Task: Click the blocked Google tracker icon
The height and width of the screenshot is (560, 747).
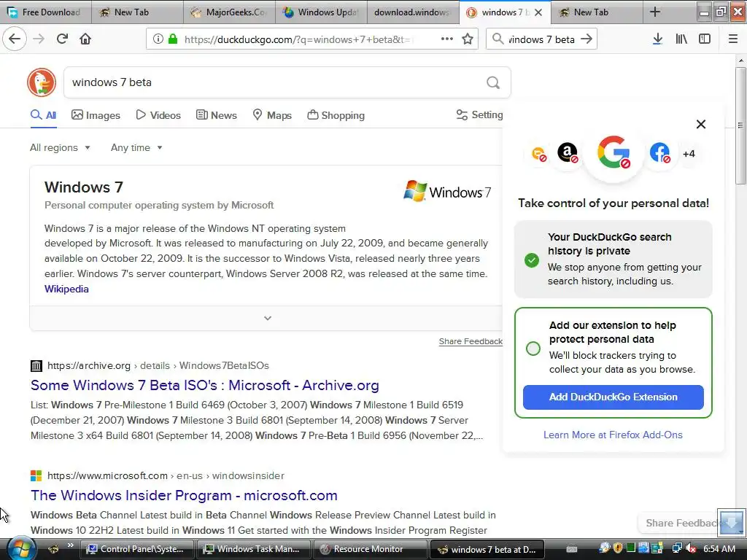Action: (x=614, y=152)
